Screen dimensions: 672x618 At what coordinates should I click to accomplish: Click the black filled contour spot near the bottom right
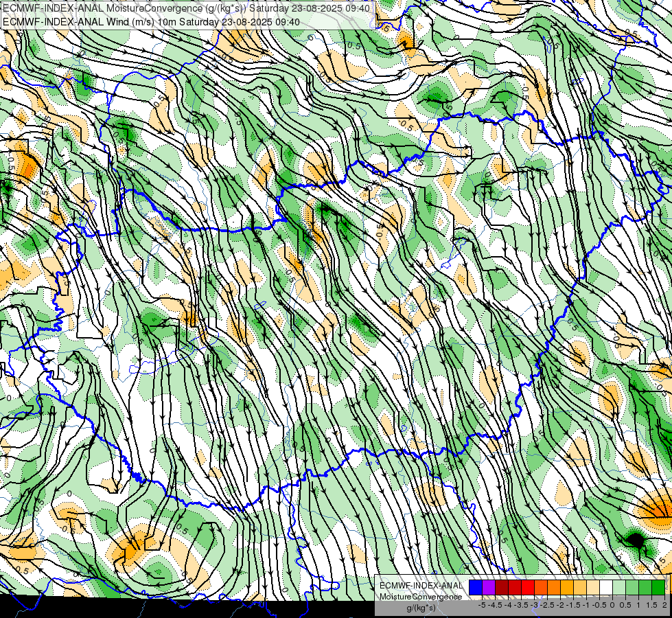pos(636,541)
